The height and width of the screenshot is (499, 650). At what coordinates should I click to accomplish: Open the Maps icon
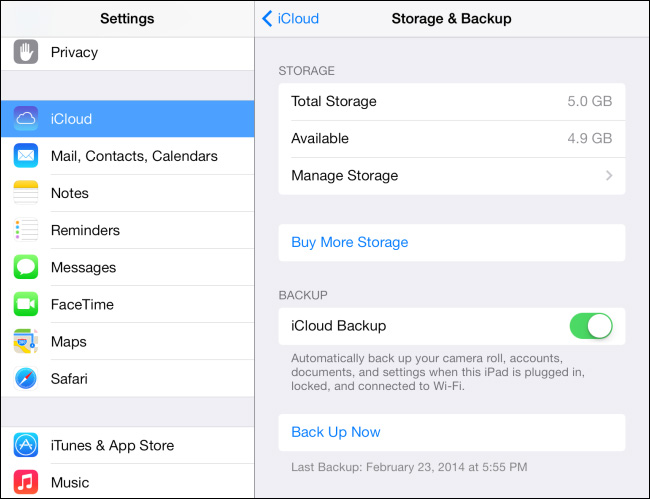[x=26, y=342]
